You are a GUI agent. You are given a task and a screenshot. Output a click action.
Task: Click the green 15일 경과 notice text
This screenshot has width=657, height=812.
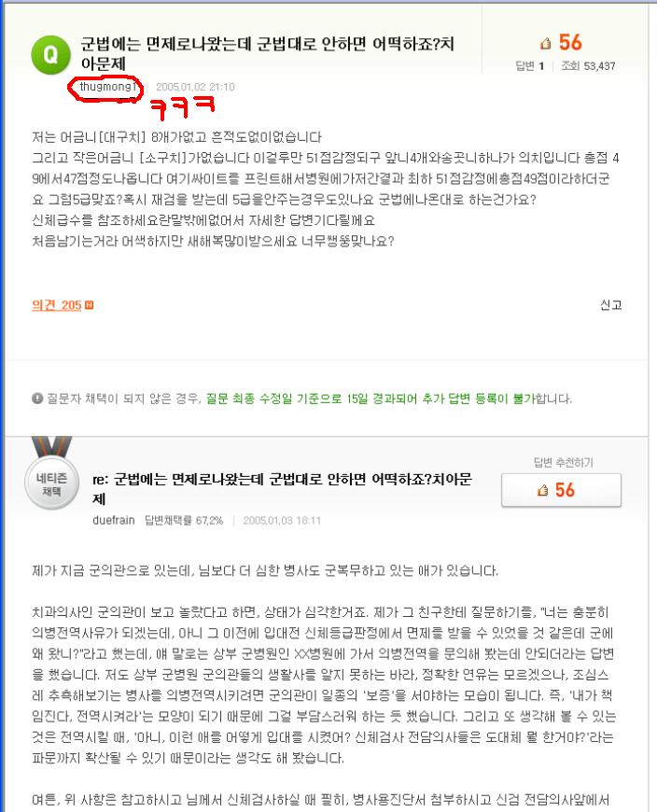pyautogui.click(x=370, y=399)
